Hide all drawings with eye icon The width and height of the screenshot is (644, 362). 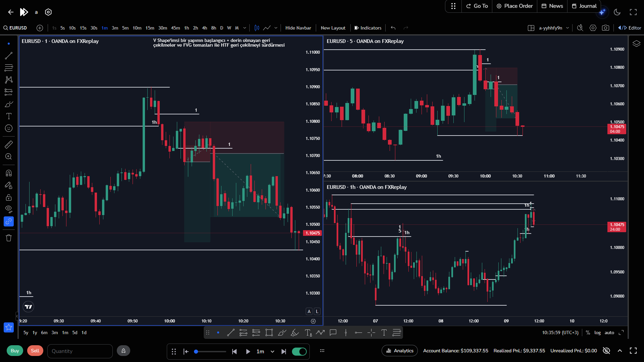[9, 209]
